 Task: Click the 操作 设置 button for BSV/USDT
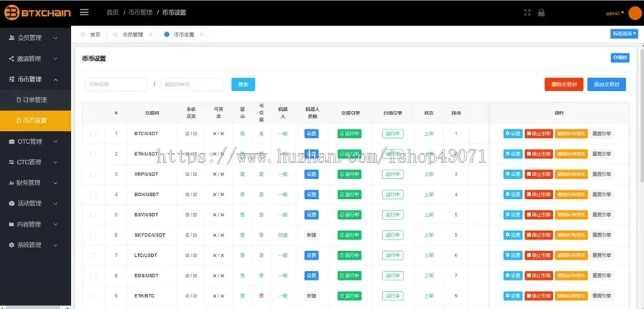513,215
